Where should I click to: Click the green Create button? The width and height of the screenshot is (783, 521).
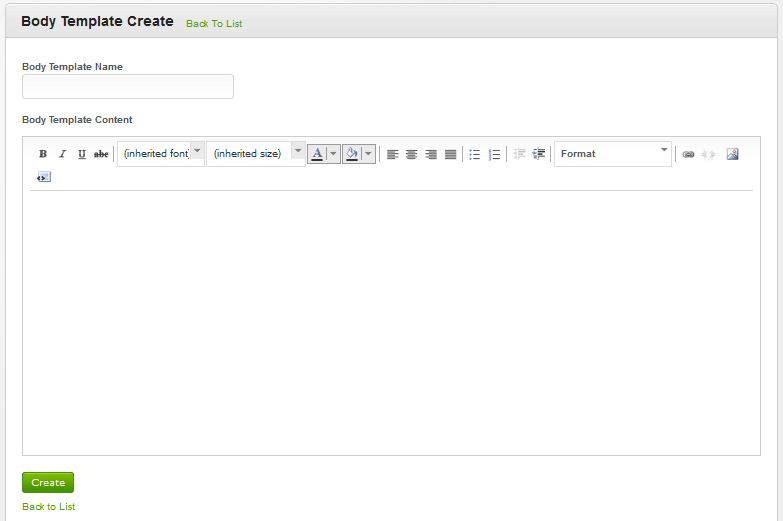(x=48, y=483)
